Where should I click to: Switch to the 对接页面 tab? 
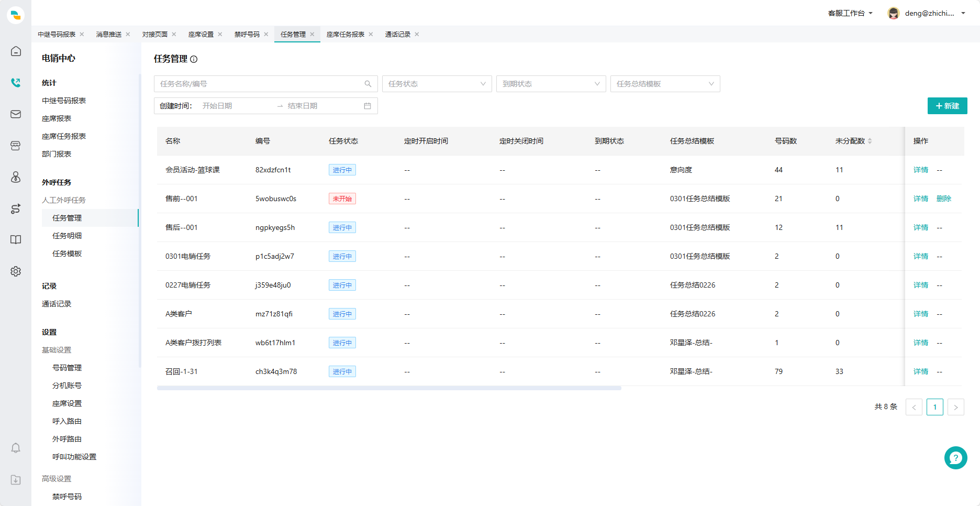[155, 34]
